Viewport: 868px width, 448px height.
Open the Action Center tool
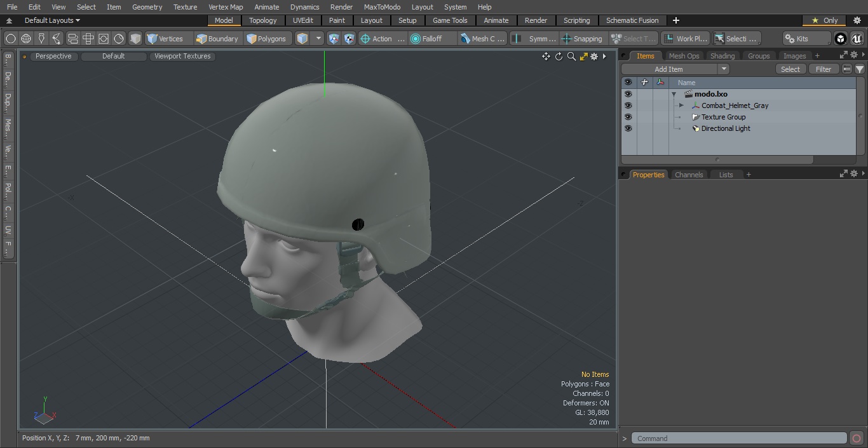click(x=383, y=39)
